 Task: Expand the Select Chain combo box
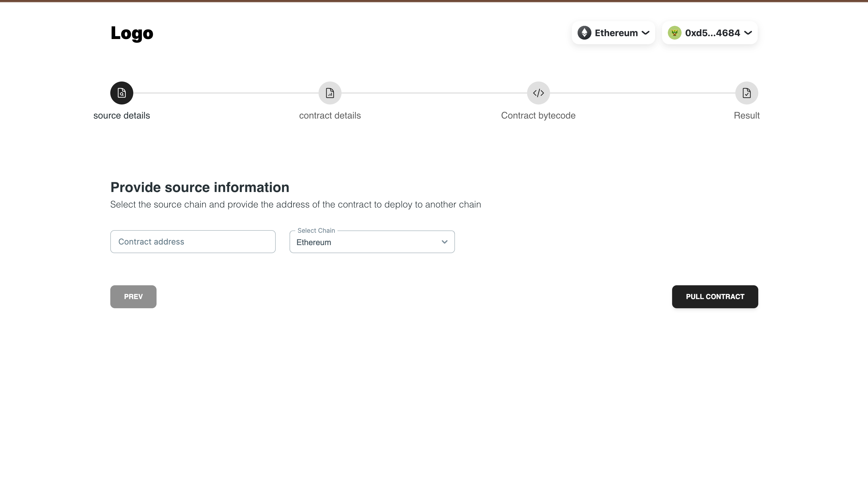(x=367, y=242)
